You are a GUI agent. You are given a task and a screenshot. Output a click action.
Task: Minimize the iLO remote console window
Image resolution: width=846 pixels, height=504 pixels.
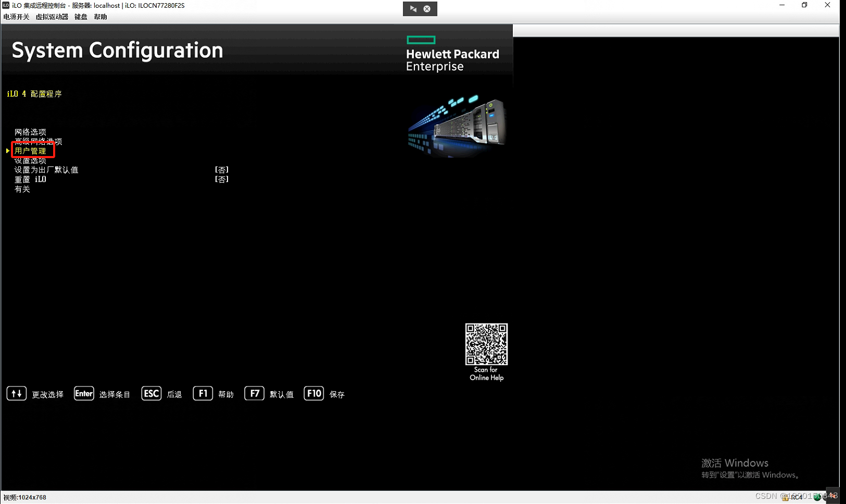pos(782,5)
